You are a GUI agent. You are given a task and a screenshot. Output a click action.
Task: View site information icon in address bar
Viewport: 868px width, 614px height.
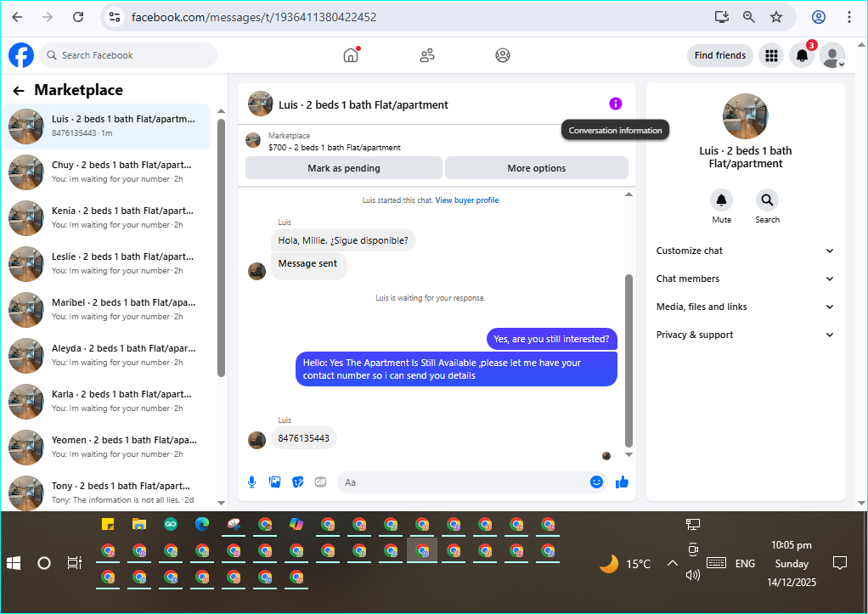(115, 17)
